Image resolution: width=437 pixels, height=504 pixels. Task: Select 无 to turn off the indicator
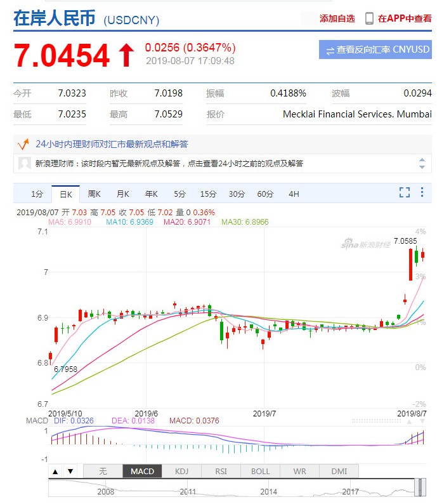(103, 471)
